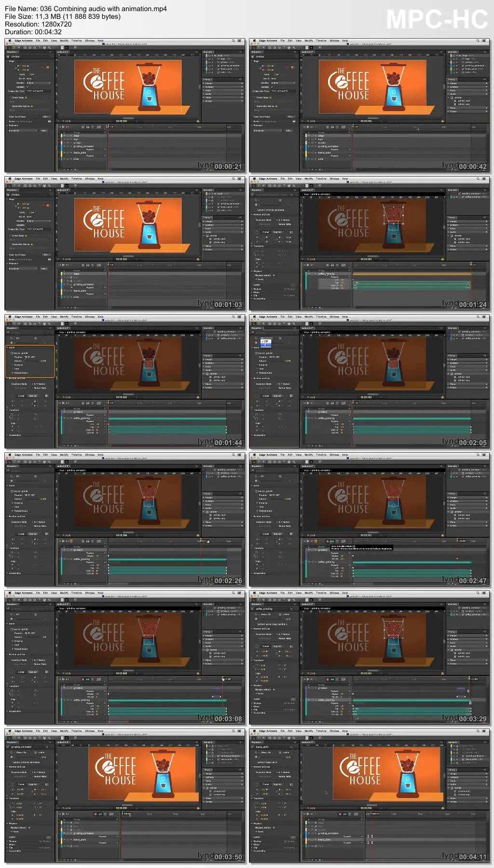The width and height of the screenshot is (494, 868).
Task: Open the Timeline menu in the 00:00:42 frame
Action: pyautogui.click(x=321, y=41)
